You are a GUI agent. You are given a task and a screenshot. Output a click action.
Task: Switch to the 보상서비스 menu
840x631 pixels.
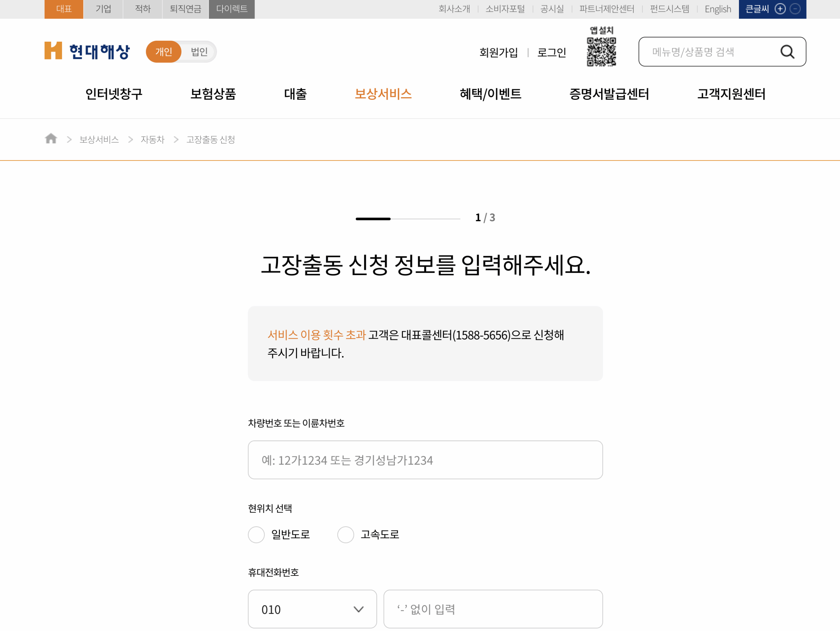pyautogui.click(x=383, y=94)
